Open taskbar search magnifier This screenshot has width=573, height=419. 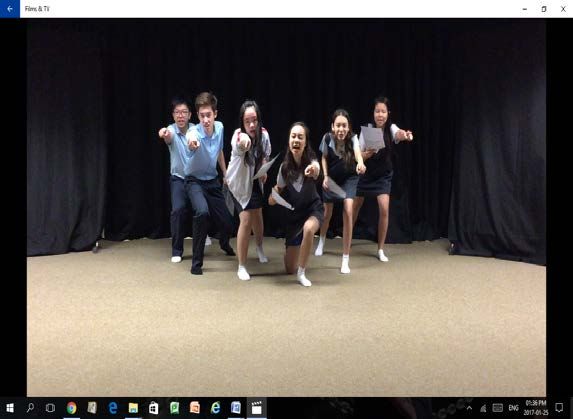(30, 408)
